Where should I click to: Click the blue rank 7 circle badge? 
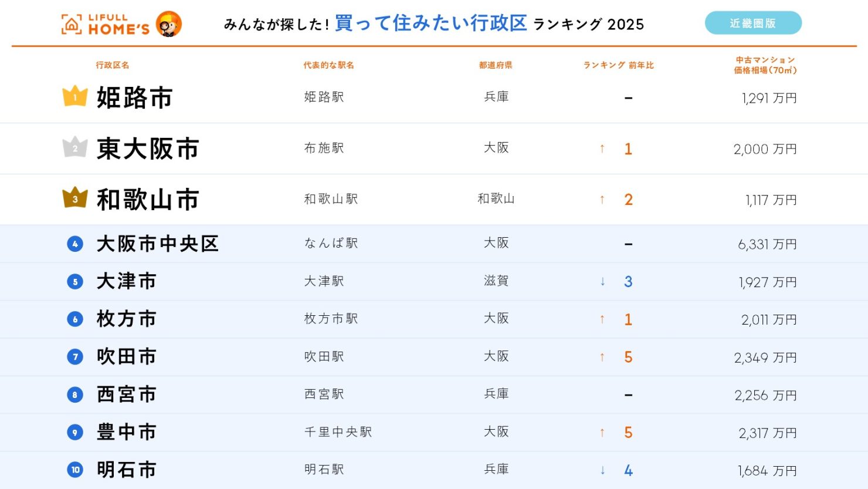pos(75,357)
